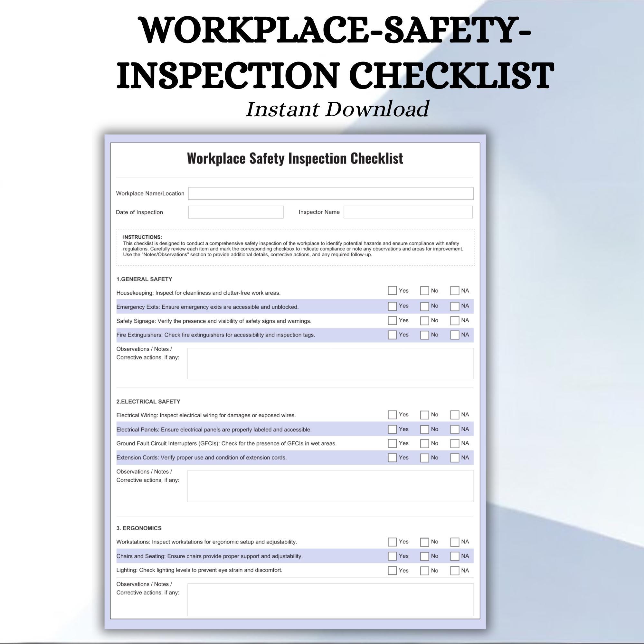Click the '3. ERGONOMICS' section heading
Viewport: 644px width, 644px height.
[139, 528]
